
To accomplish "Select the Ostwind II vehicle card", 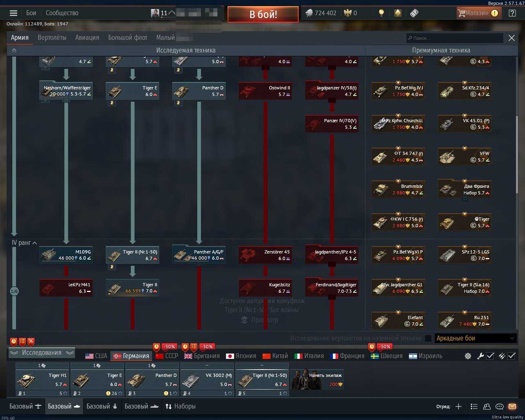I will point(265,91).
